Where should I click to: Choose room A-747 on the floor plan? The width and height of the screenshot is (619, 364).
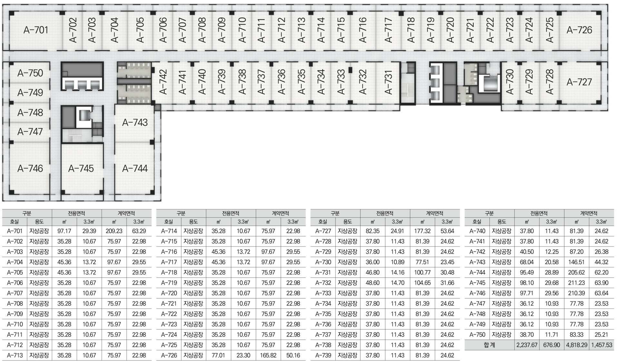tap(30, 132)
